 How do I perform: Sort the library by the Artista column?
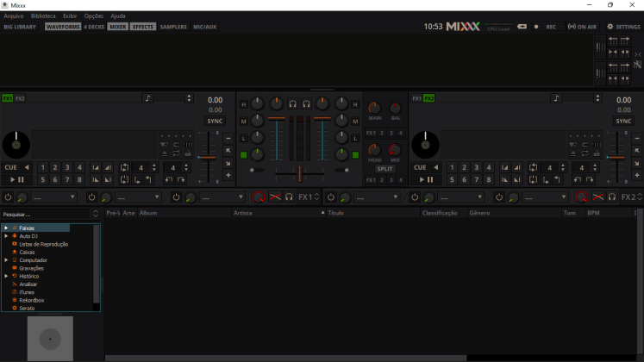278,213
